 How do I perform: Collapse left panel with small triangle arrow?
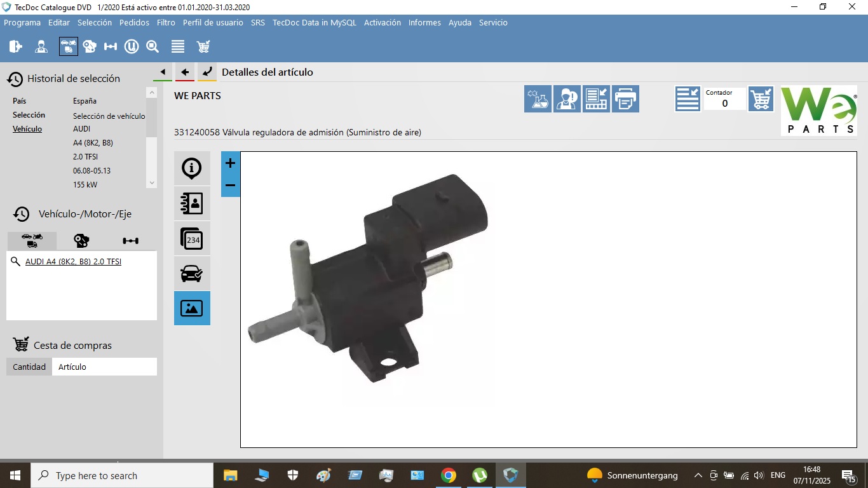163,72
